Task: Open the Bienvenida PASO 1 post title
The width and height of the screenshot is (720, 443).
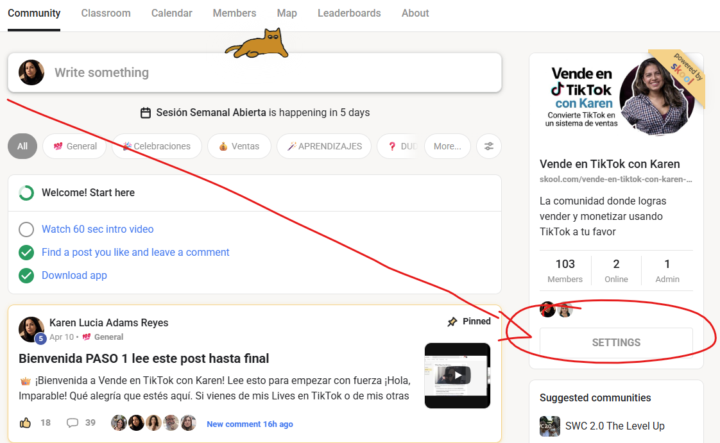Action: pos(144,359)
